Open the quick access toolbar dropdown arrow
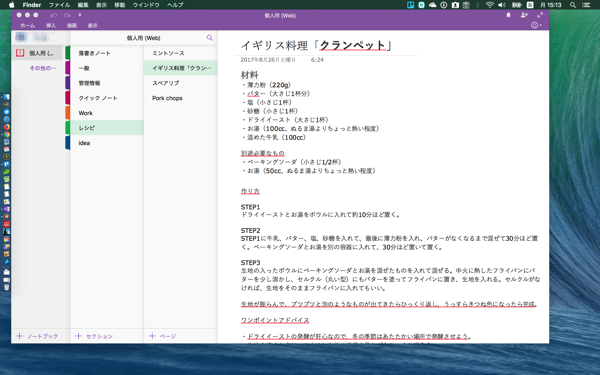 pos(80,15)
